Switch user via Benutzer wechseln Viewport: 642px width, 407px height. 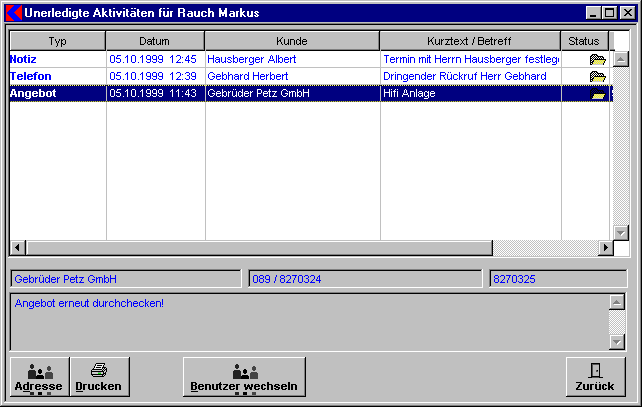(245, 377)
